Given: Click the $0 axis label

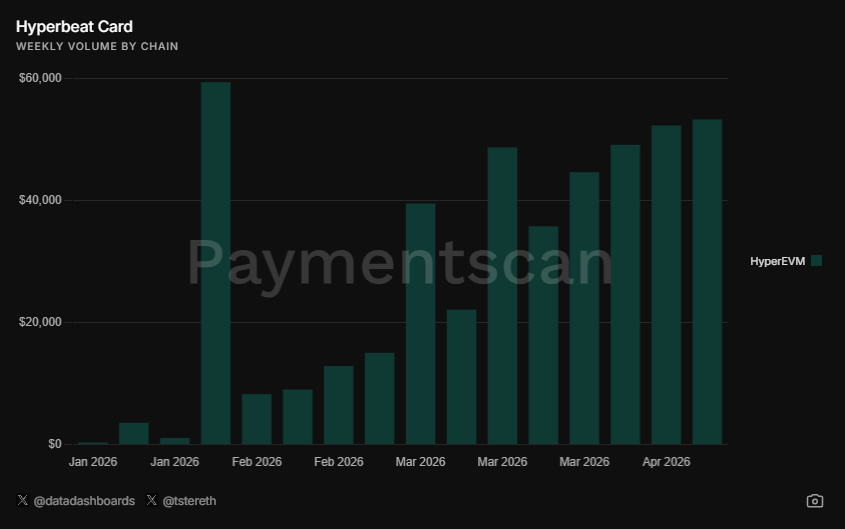Looking at the screenshot, I should click(x=54, y=444).
